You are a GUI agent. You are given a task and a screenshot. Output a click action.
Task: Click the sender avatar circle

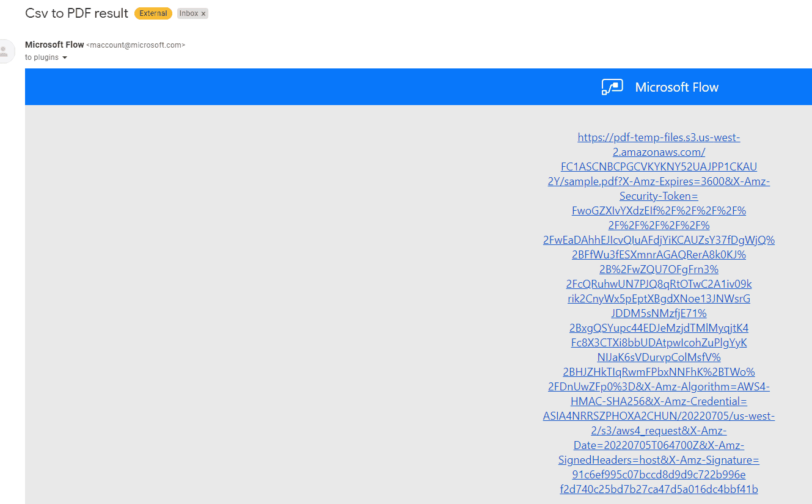(5, 51)
